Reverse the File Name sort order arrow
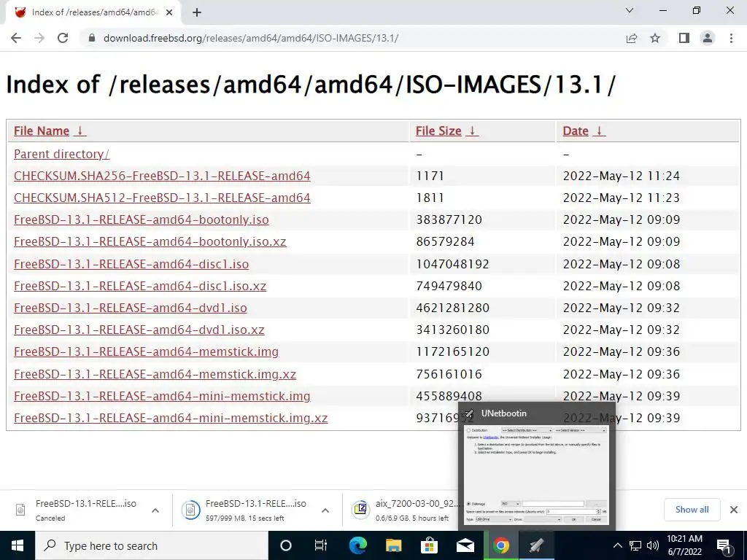Image resolution: width=747 pixels, height=560 pixels. (80, 131)
